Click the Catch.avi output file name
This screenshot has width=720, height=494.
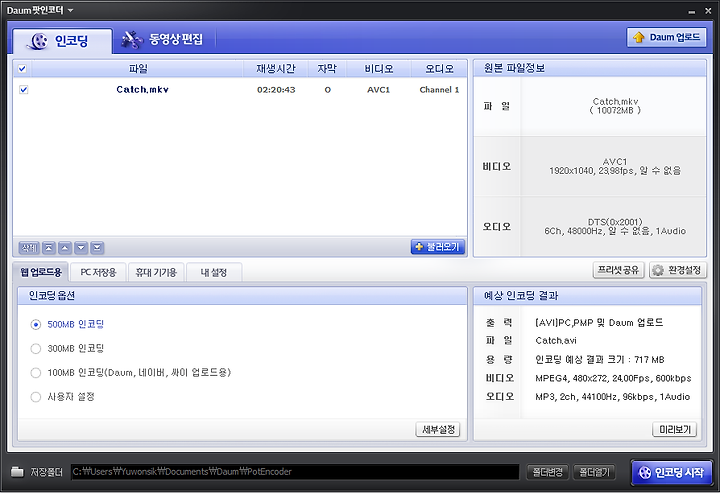click(x=556, y=341)
